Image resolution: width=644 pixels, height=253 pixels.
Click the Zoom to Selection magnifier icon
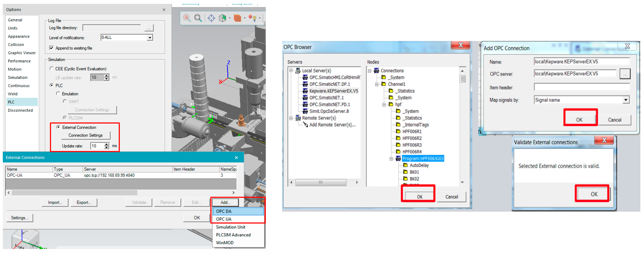(x=187, y=18)
